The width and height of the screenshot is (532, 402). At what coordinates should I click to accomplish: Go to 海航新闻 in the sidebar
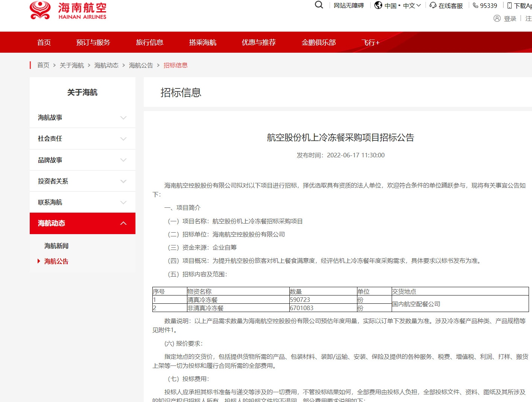56,246
